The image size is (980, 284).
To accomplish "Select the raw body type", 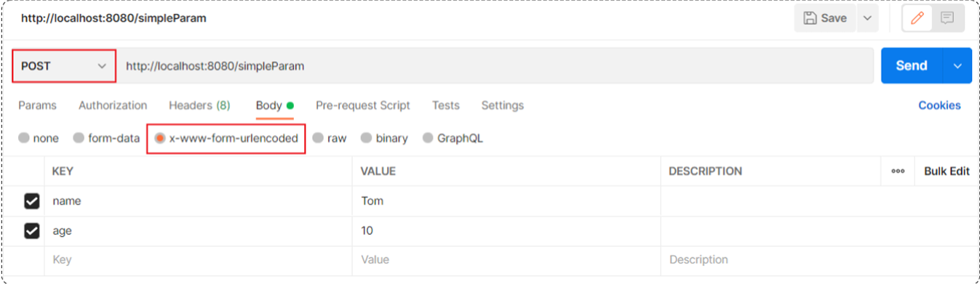I will tap(330, 138).
